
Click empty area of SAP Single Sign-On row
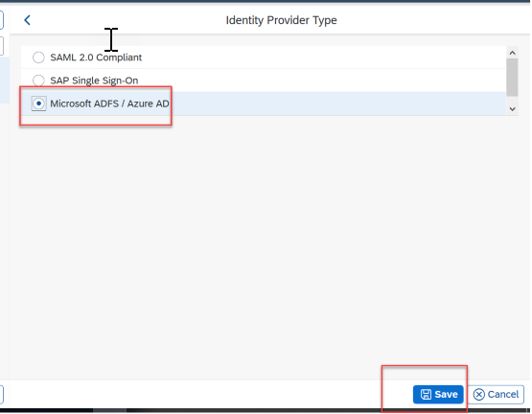[x=322, y=80]
